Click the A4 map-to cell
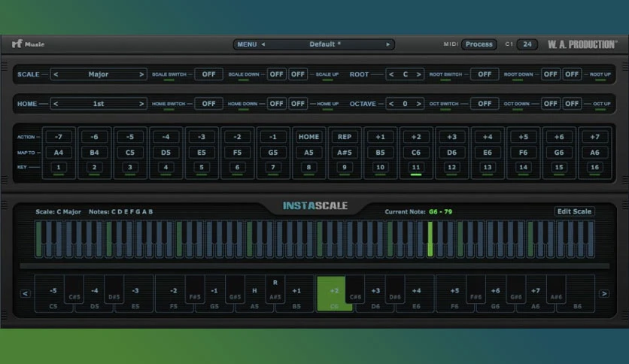Image resolution: width=629 pixels, height=364 pixels. tap(59, 153)
